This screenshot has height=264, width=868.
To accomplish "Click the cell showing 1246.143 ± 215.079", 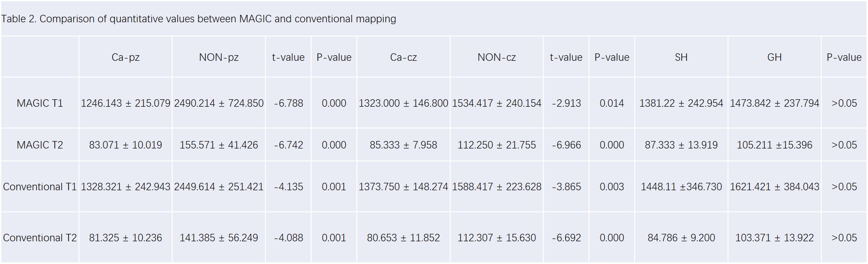I will coord(126,103).
